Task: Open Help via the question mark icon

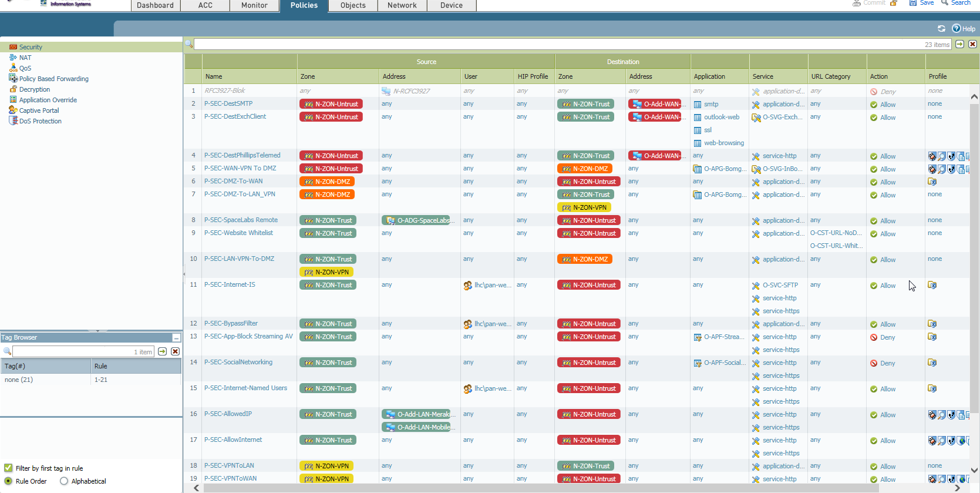Action: pos(957,28)
